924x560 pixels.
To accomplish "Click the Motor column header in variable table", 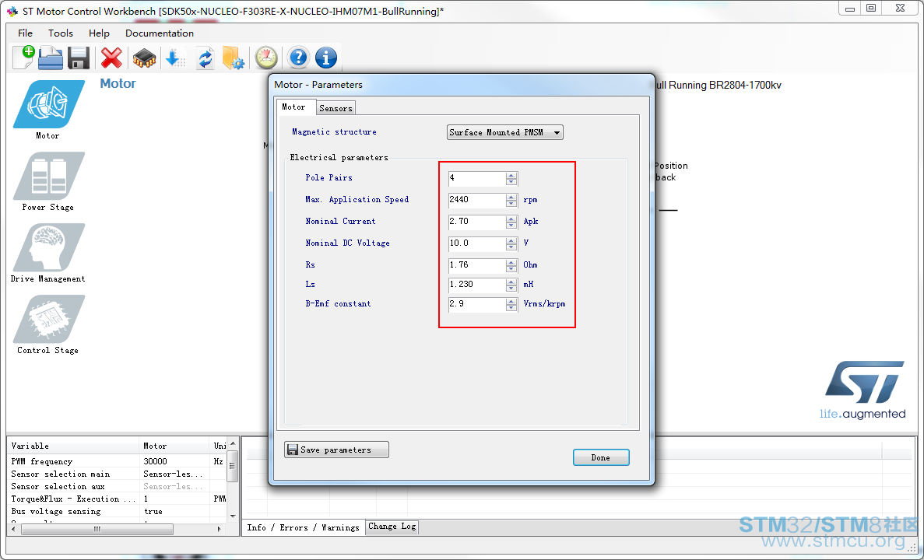I will point(175,446).
